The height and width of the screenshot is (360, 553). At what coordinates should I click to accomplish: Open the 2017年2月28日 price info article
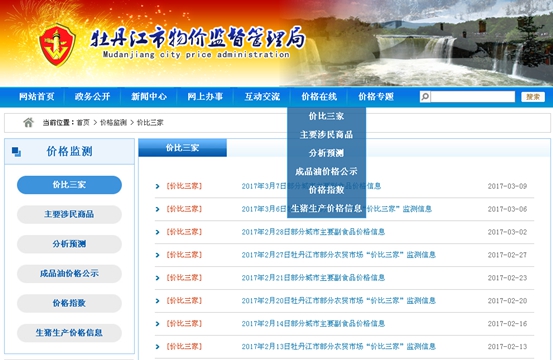[313, 232]
